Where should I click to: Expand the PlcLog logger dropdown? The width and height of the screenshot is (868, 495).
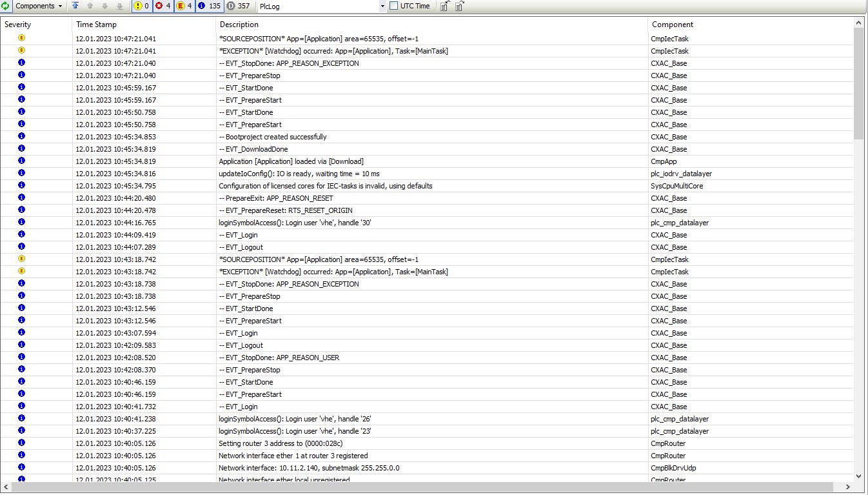[382, 6]
